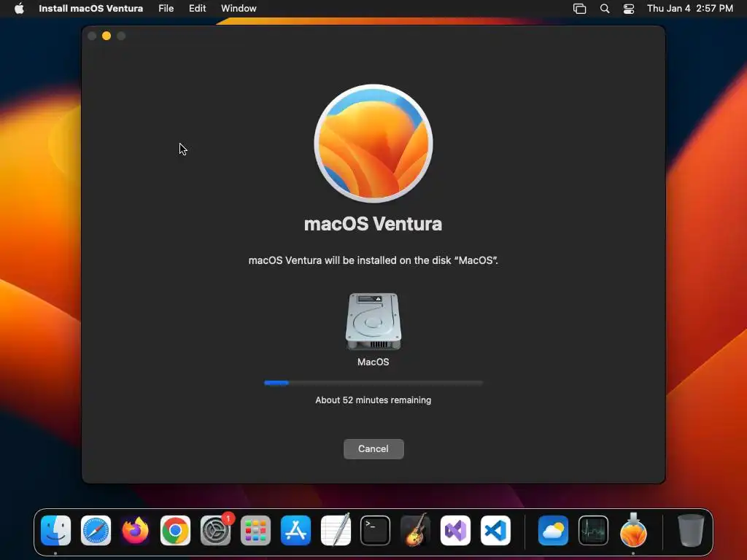The height and width of the screenshot is (560, 747).
Task: Click the 'macOS Ventura' heading
Action: 373,224
